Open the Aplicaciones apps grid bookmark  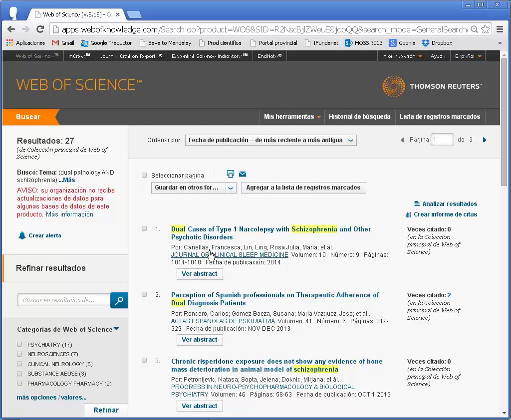point(26,43)
